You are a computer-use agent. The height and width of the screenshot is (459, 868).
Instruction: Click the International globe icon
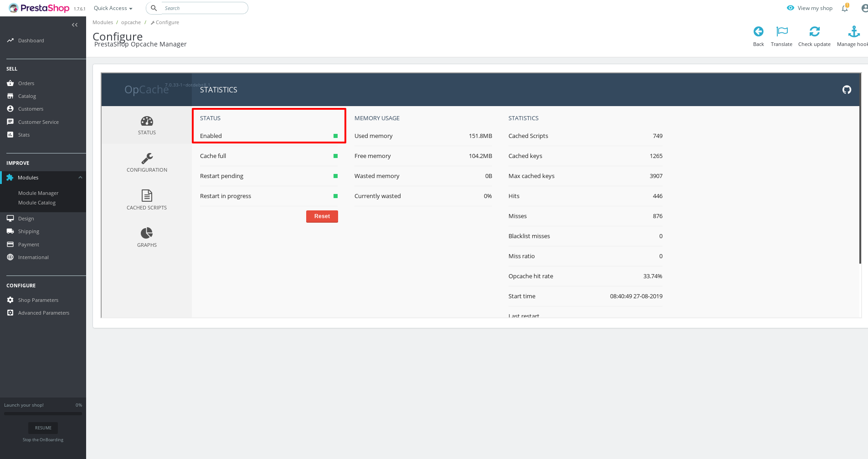[10, 257]
